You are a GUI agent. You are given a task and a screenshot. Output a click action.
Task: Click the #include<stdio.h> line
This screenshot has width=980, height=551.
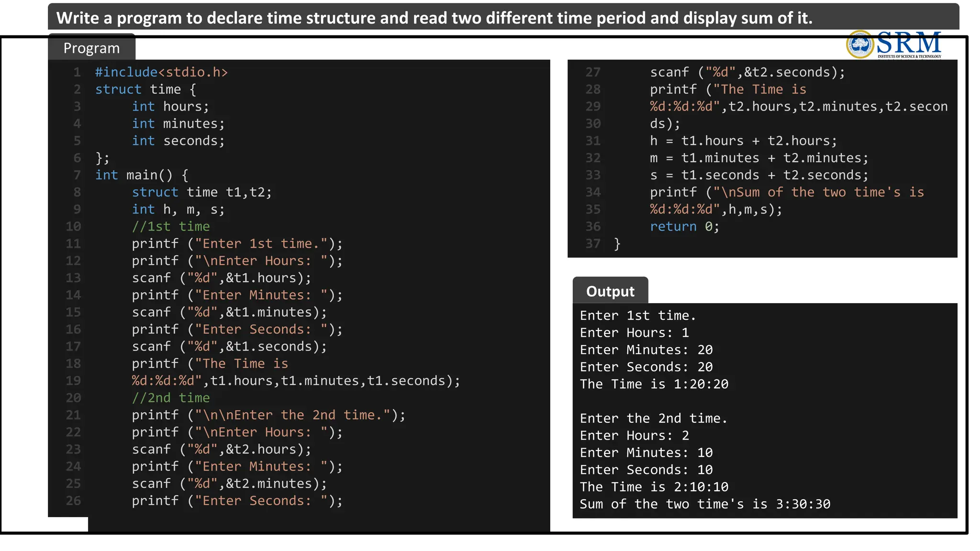tap(161, 72)
